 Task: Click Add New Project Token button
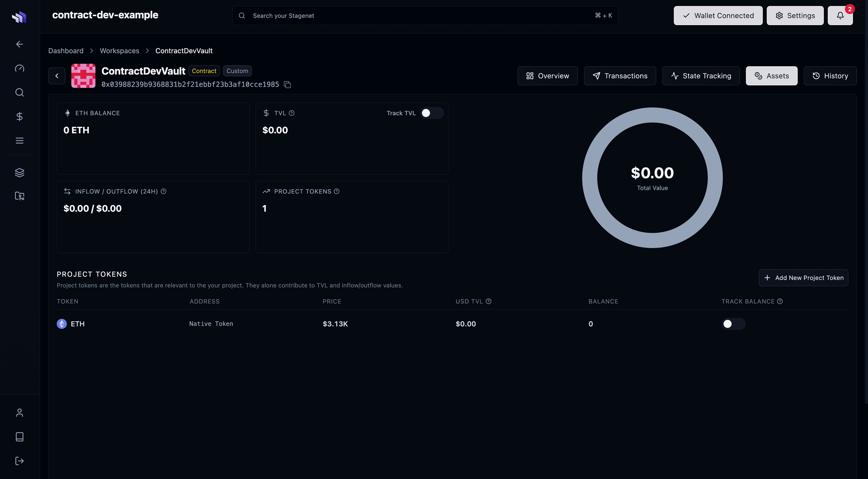click(803, 278)
